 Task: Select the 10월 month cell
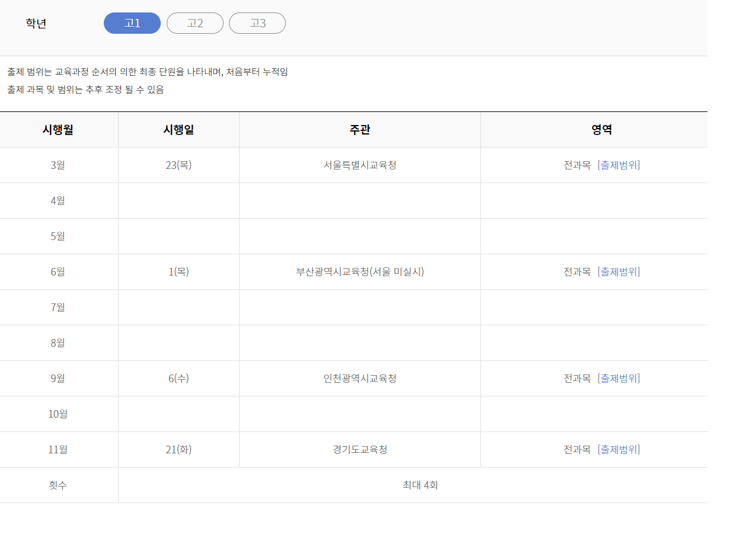[x=59, y=414]
